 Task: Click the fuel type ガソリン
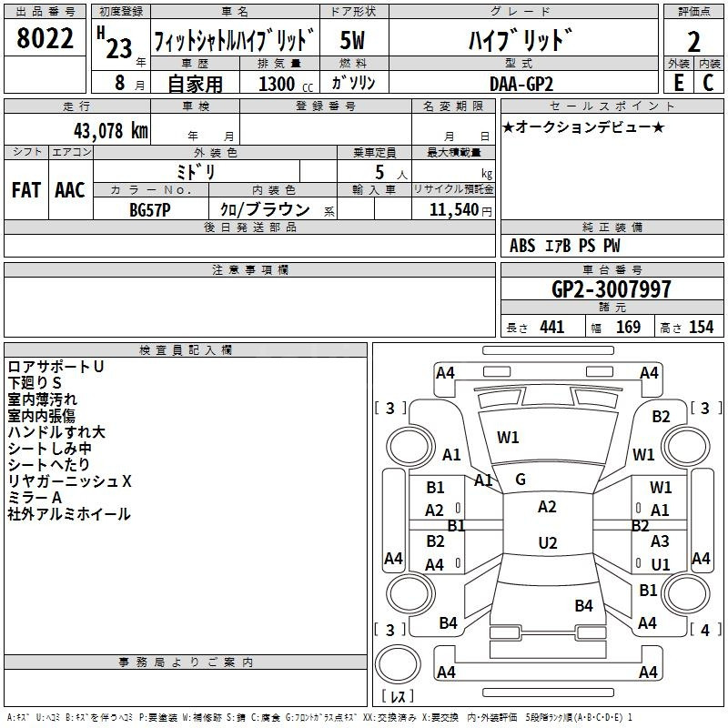353,83
